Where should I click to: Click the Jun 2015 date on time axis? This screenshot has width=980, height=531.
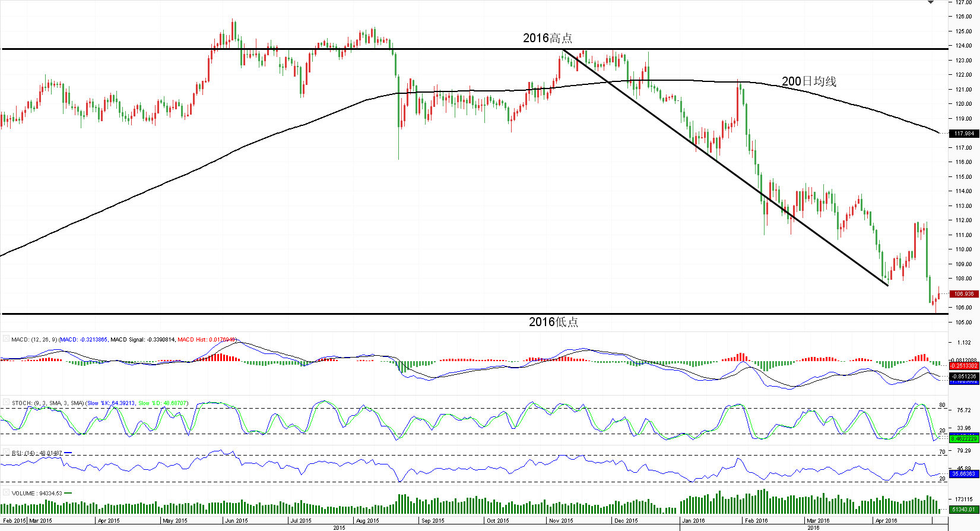tap(236, 521)
